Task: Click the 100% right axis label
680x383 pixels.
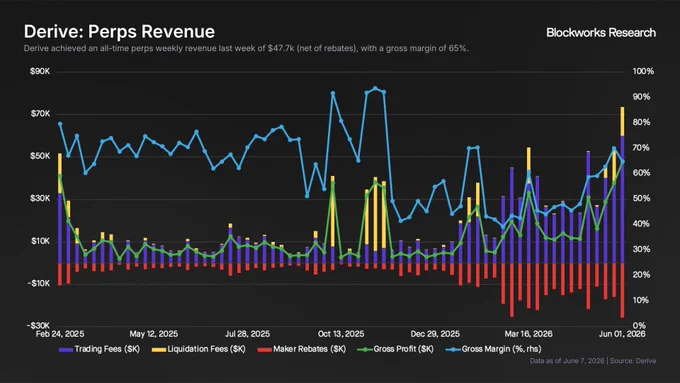Action: [644, 72]
